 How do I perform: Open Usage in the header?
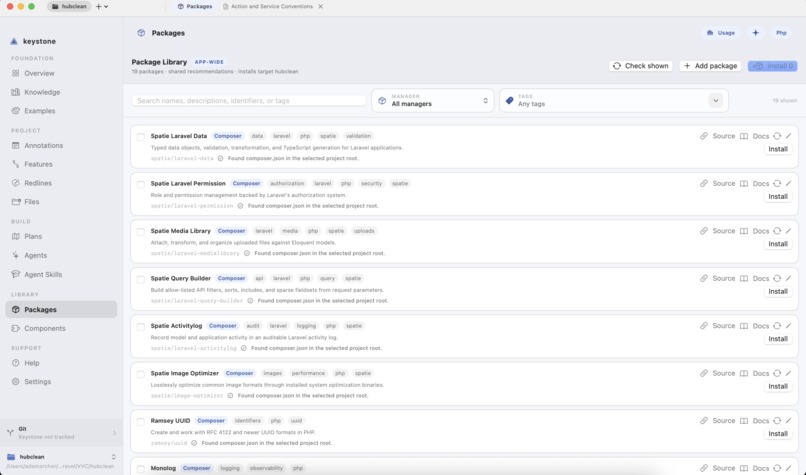(x=721, y=33)
